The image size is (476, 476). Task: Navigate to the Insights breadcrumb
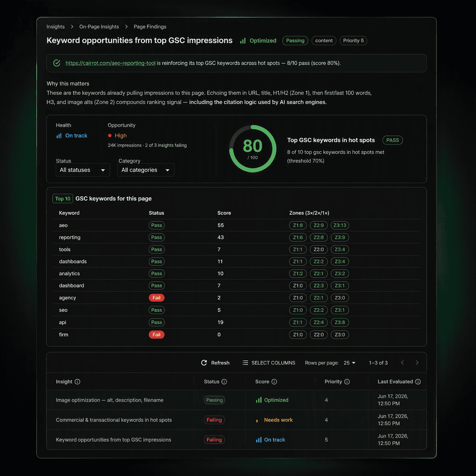tap(56, 26)
